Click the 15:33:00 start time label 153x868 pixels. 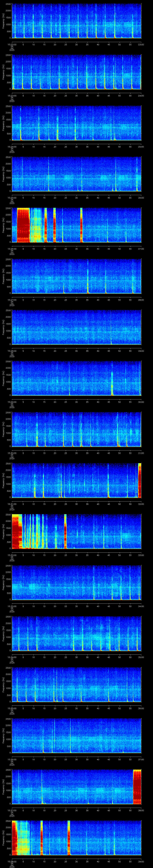pyautogui.click(x=12, y=606)
